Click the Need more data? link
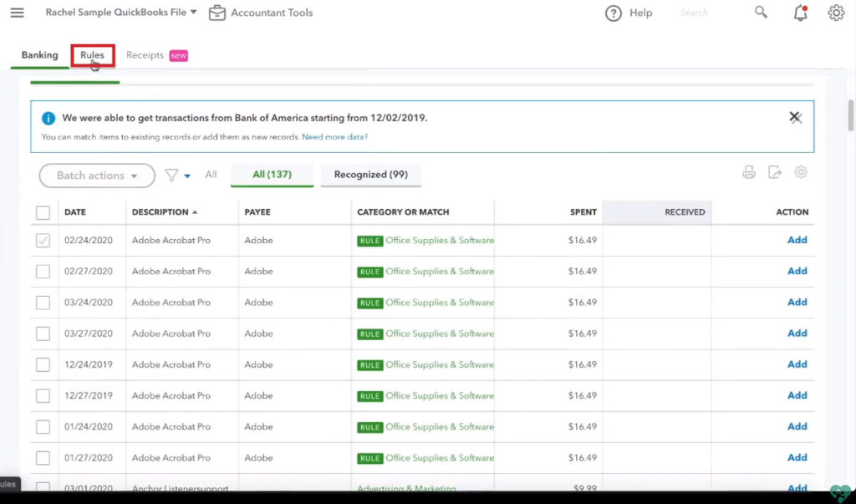Viewport: 856px width, 504px height. [x=334, y=137]
